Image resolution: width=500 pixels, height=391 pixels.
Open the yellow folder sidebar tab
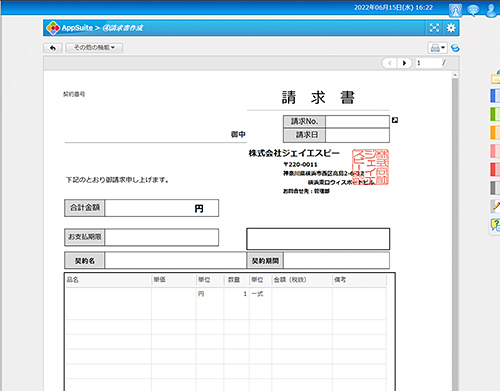495,78
